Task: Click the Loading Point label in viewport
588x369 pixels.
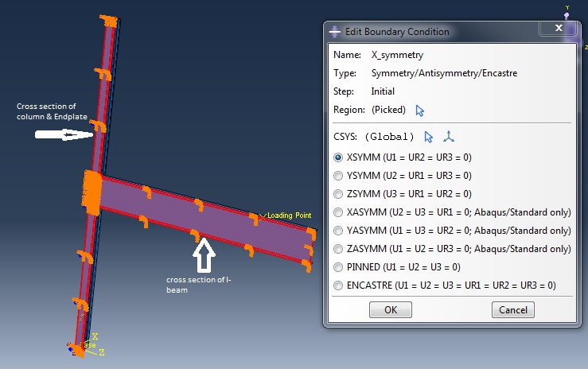Action: (x=289, y=216)
